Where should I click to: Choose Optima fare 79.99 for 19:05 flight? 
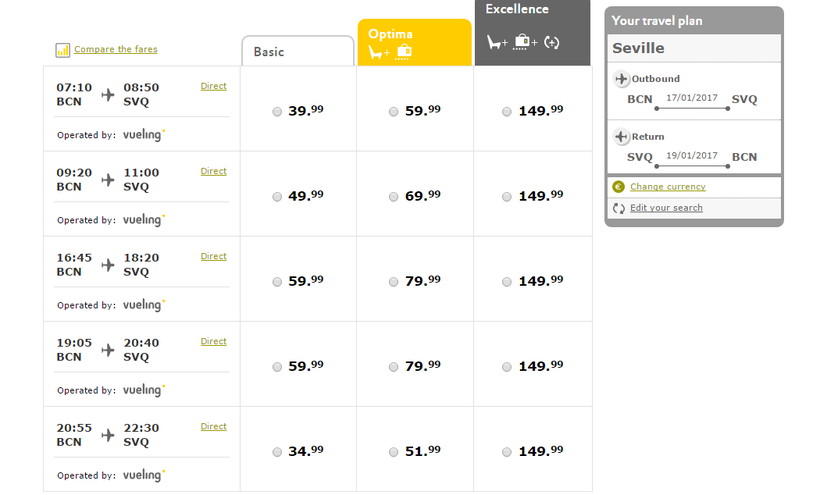[393, 367]
